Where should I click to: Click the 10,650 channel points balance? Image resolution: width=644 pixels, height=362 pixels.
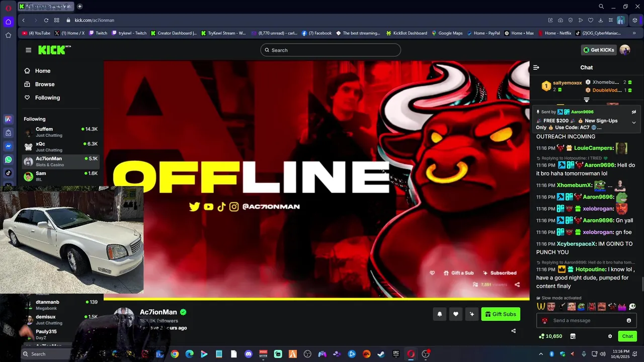[x=550, y=336]
